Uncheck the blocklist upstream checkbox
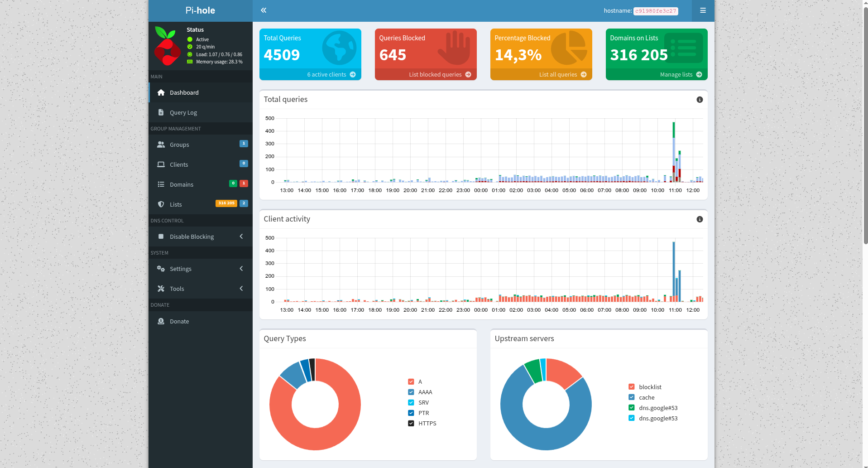This screenshot has width=868, height=468. tap(632, 387)
